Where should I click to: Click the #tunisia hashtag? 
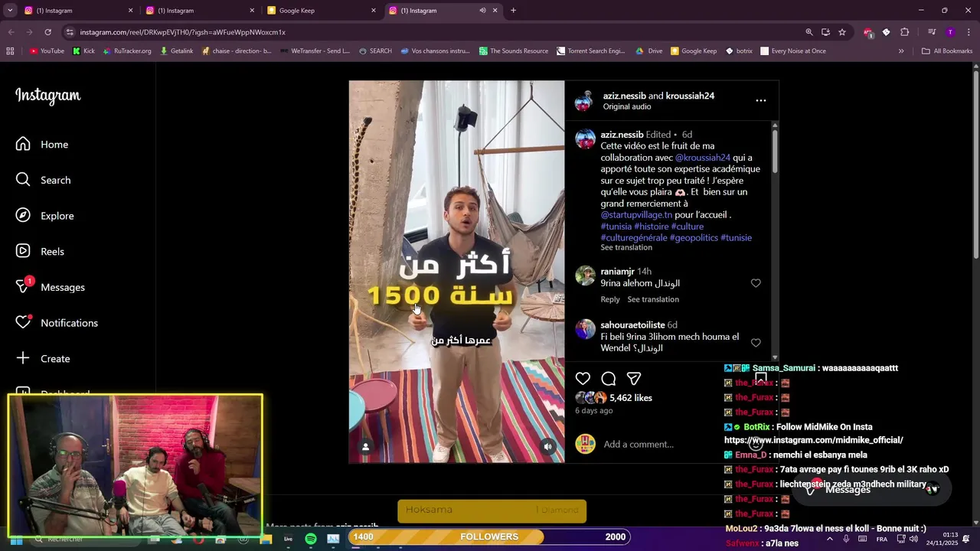[x=616, y=227]
